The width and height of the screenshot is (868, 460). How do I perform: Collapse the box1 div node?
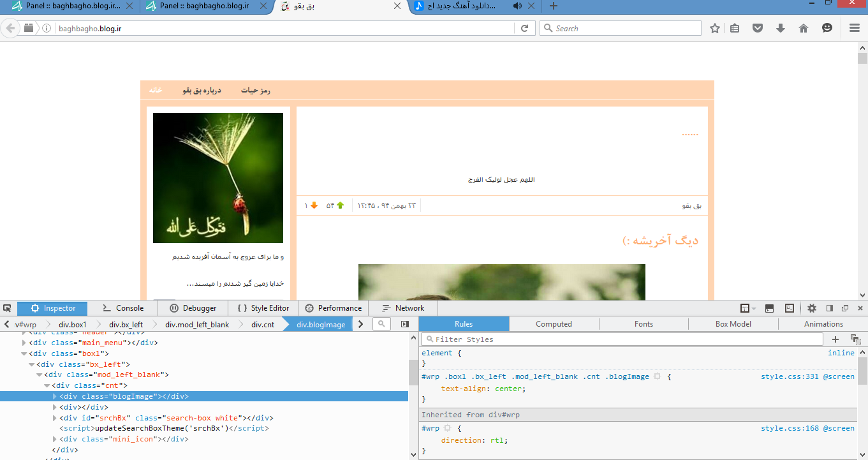click(x=24, y=353)
